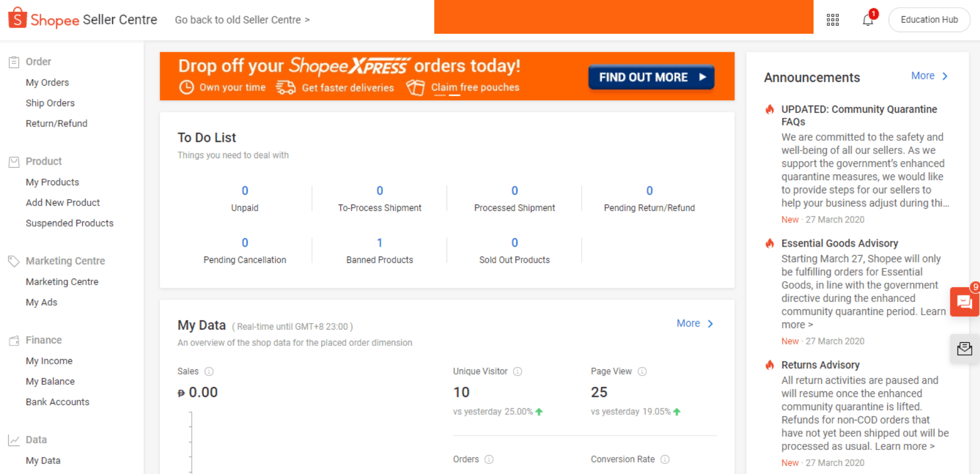Open Return/Refund in sidebar
This screenshot has height=474, width=980.
click(57, 123)
